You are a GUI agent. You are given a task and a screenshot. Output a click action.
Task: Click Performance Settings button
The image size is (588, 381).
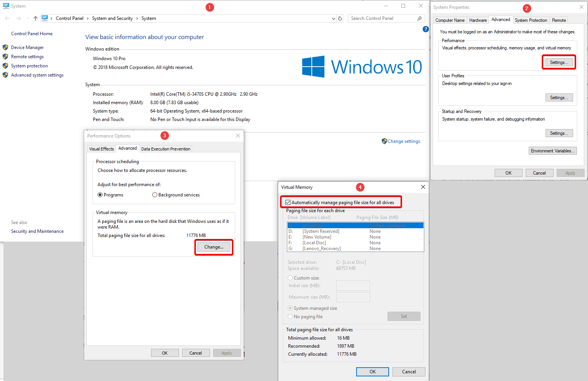coord(559,62)
